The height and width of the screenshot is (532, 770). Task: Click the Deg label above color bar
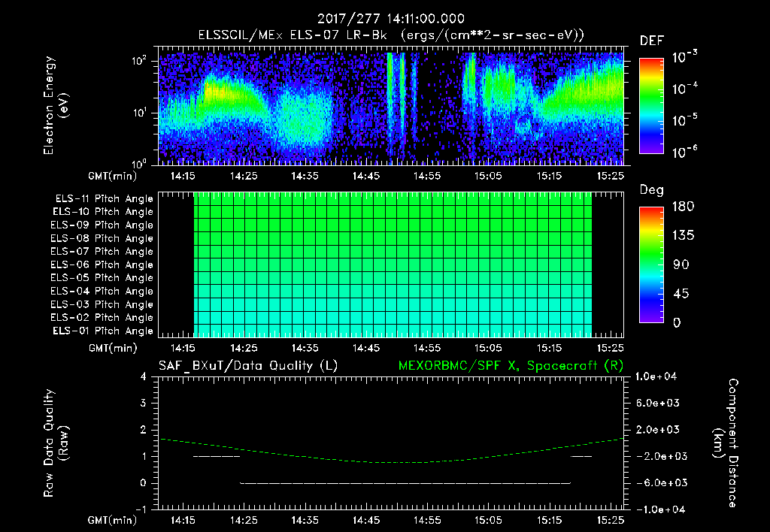pyautogui.click(x=652, y=190)
